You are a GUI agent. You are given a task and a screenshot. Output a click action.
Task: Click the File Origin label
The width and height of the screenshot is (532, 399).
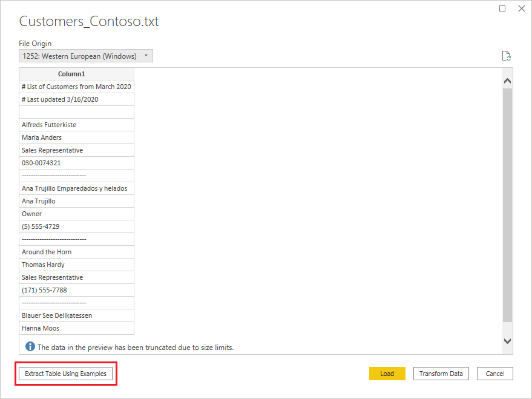tap(35, 44)
